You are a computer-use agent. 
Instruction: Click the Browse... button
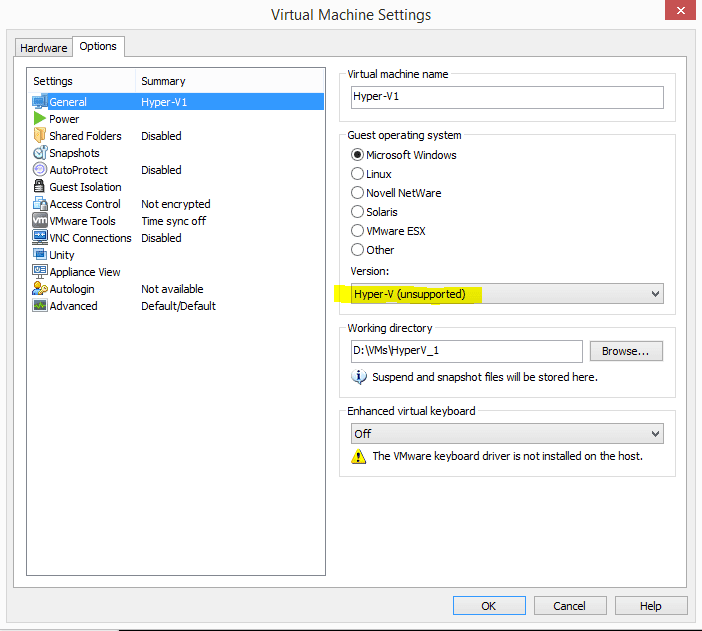(x=626, y=351)
